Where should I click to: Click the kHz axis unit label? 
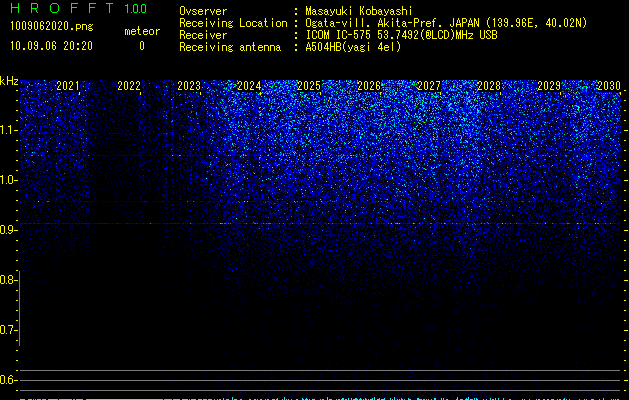[9, 81]
